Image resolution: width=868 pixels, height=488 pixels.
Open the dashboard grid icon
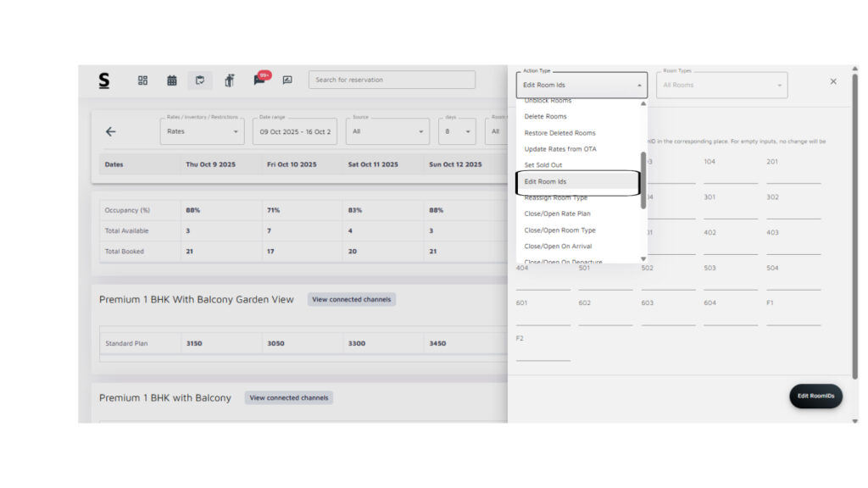(x=142, y=80)
